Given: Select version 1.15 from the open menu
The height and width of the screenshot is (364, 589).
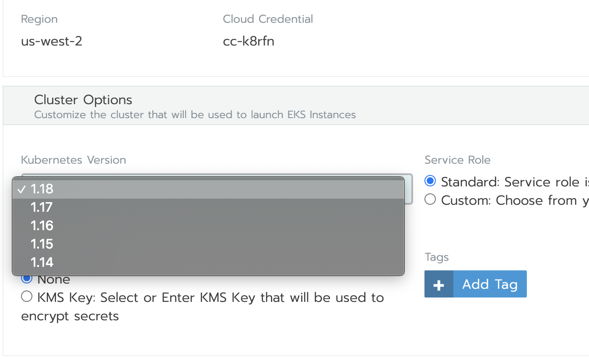Looking at the screenshot, I should 41,244.
